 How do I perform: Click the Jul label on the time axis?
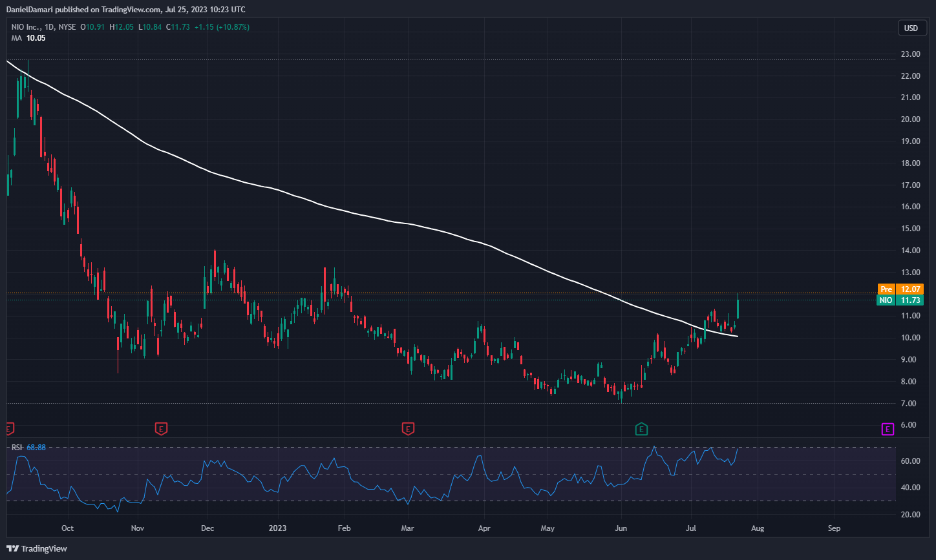690,528
